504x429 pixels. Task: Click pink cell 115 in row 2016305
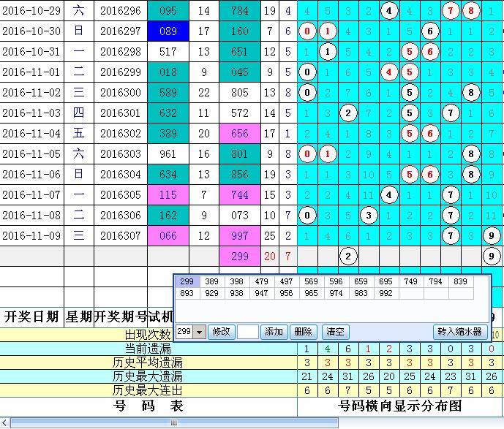pyautogui.click(x=168, y=195)
